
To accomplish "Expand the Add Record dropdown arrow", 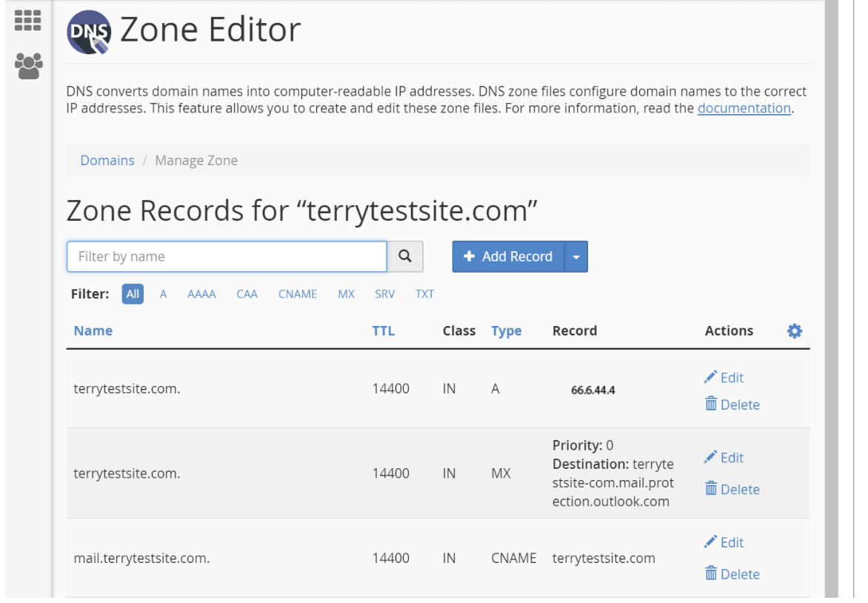I will (x=576, y=257).
